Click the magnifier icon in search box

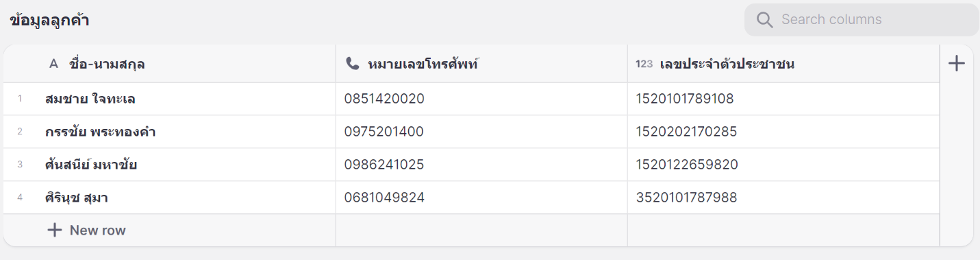point(764,20)
